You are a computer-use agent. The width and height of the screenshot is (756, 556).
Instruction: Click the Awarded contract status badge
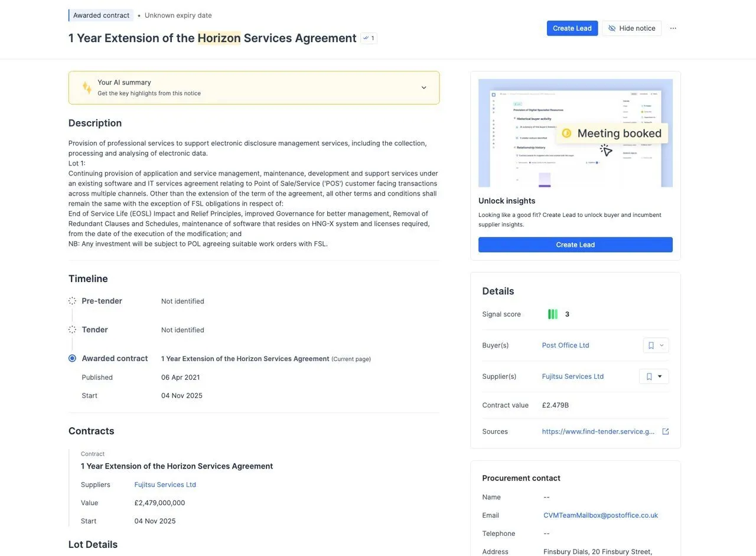tap(101, 15)
